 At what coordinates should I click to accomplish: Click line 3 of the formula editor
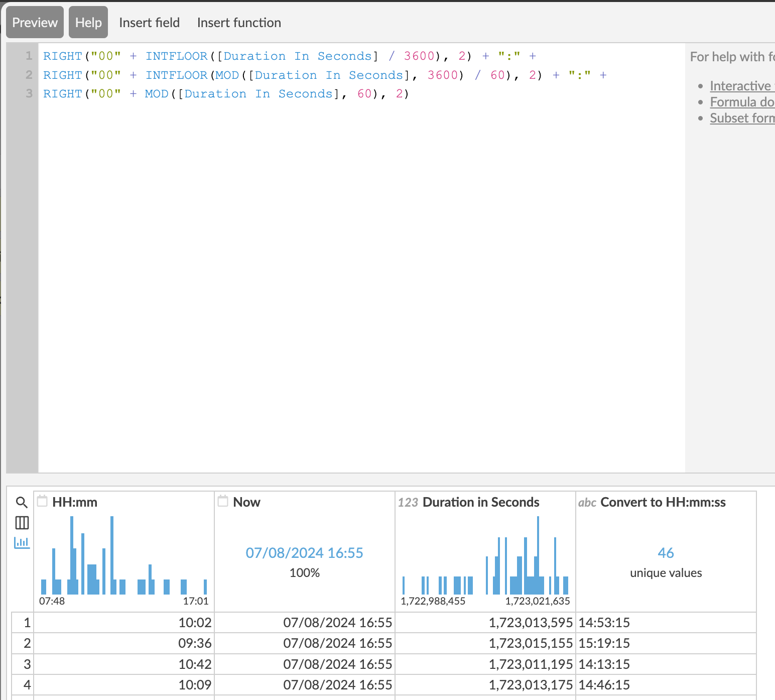(226, 94)
